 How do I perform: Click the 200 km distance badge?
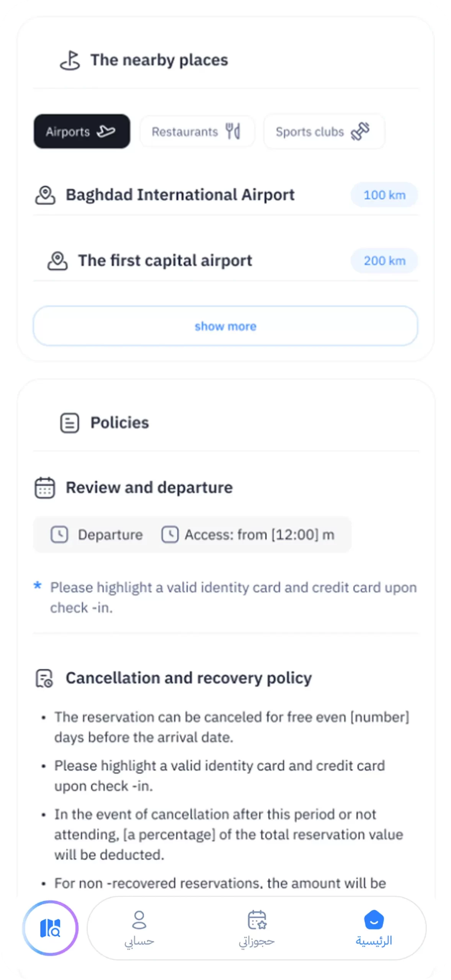click(384, 261)
